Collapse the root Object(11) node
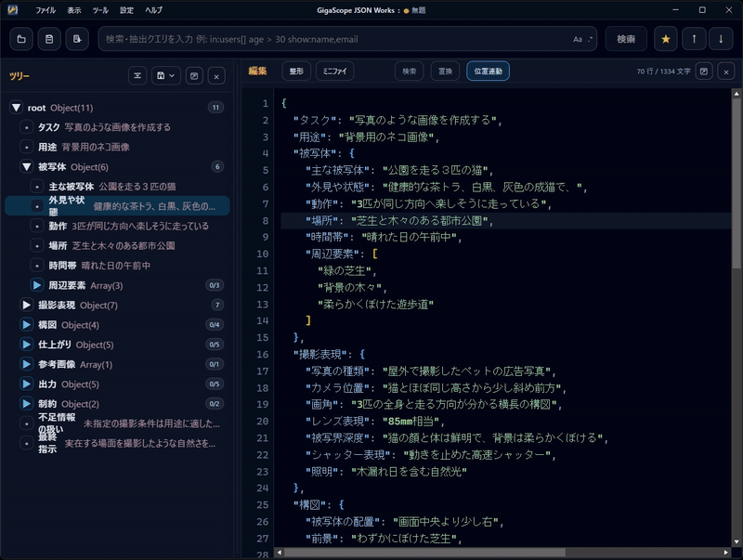Viewport: 743px width, 560px height. (x=16, y=108)
